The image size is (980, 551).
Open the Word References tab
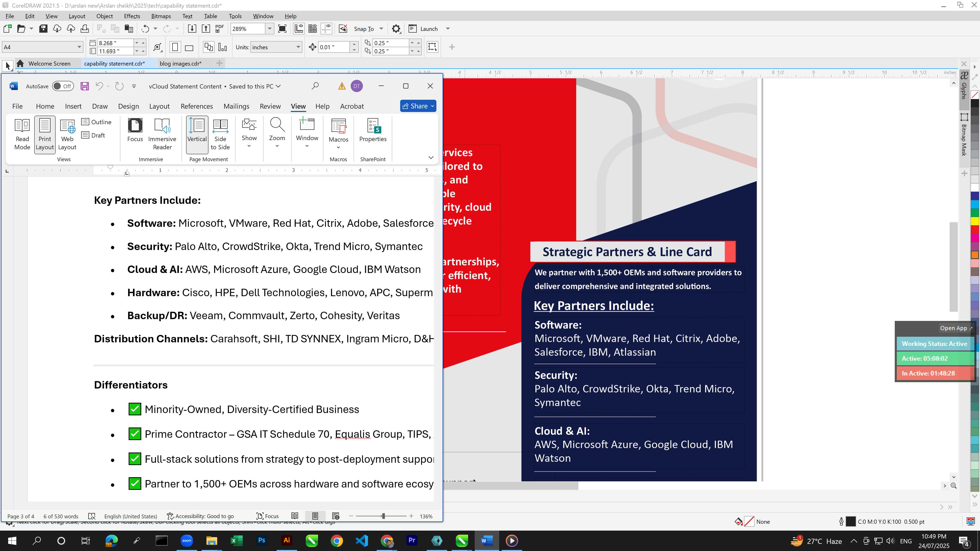point(197,106)
